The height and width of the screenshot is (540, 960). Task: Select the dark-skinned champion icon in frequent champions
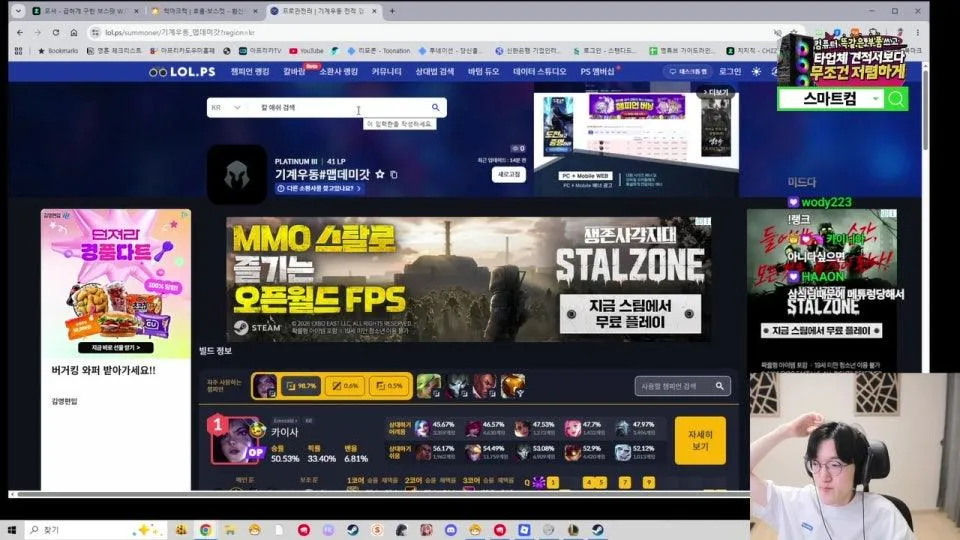click(x=485, y=386)
